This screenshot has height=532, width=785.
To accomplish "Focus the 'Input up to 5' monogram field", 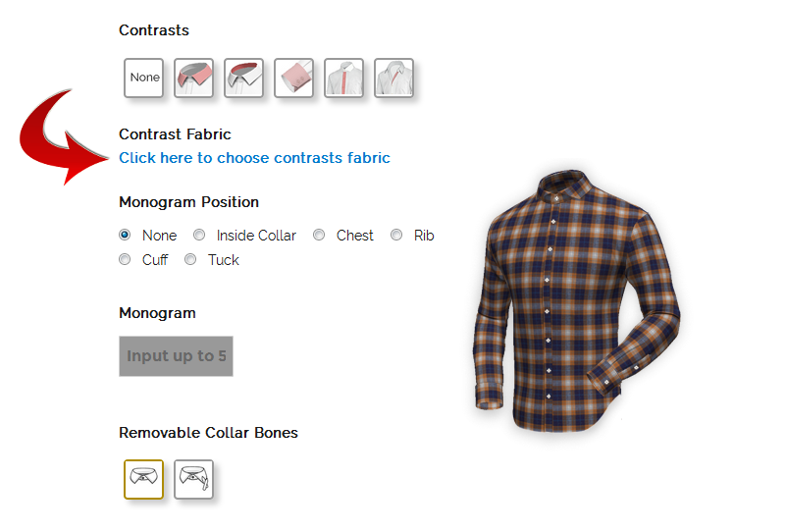I will (177, 356).
